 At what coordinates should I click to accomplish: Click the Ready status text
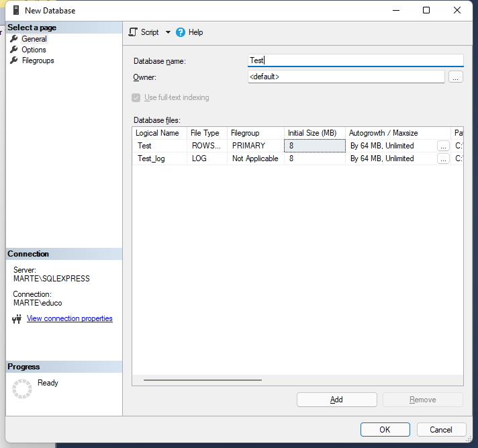pos(48,383)
